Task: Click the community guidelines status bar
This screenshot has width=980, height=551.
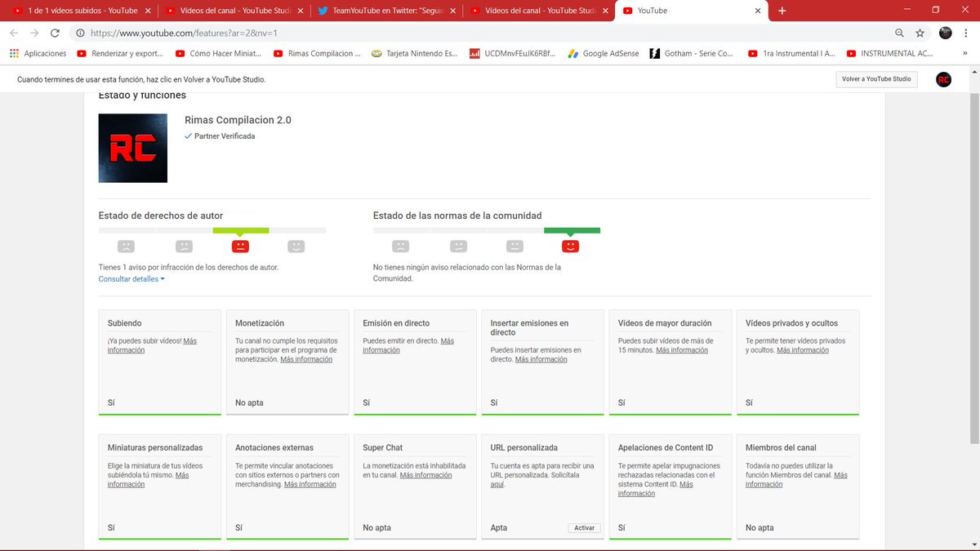Action: (x=487, y=230)
